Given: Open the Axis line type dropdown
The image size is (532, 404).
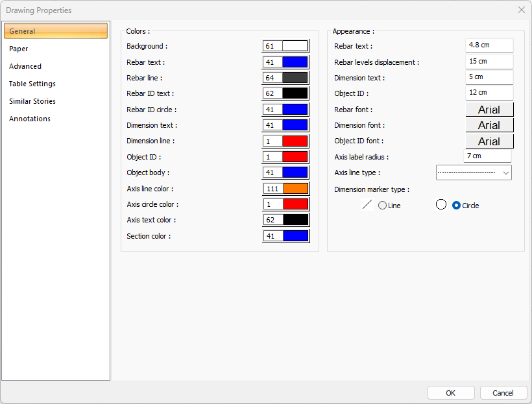Looking at the screenshot, I should 474,172.
